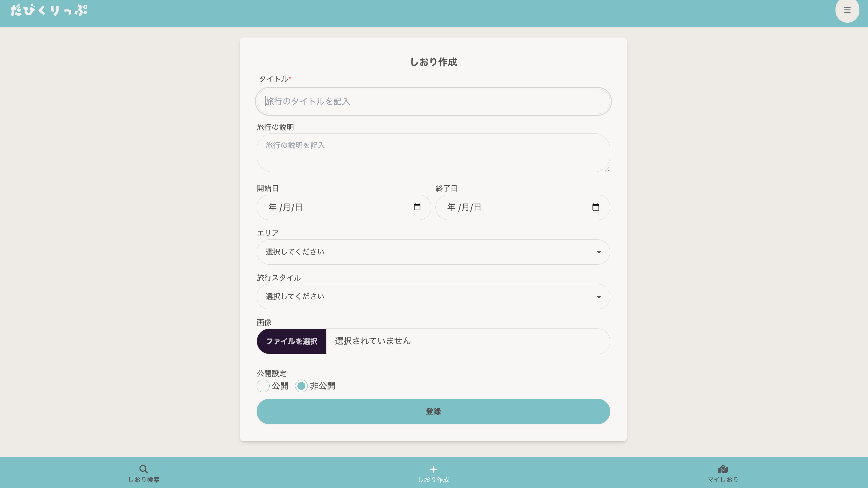
Task: Go to the しおり検索 tab label
Action: [144, 479]
